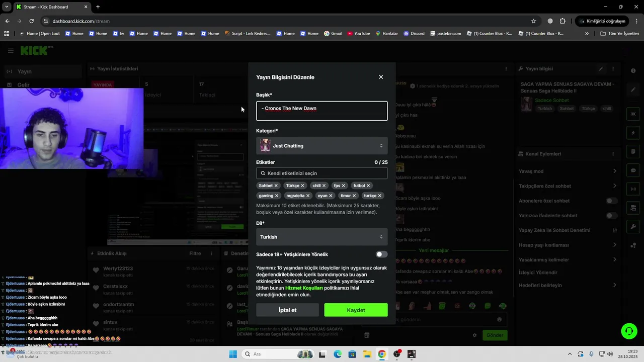Open the Kategori dropdown showing Just Chatting

[x=322, y=146]
